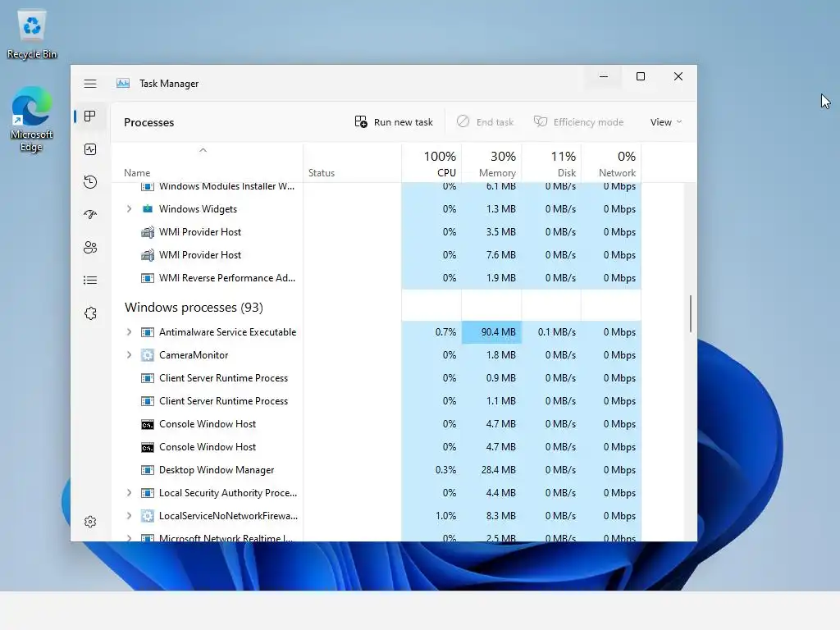The width and height of the screenshot is (840, 630).
Task: Select the Desktop Window Manager process name
Action: click(x=217, y=470)
